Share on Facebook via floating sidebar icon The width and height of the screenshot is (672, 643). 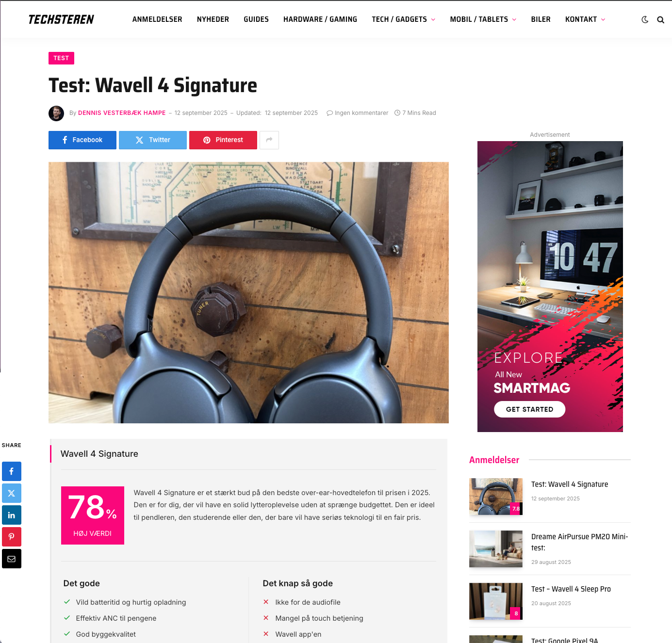tap(12, 471)
